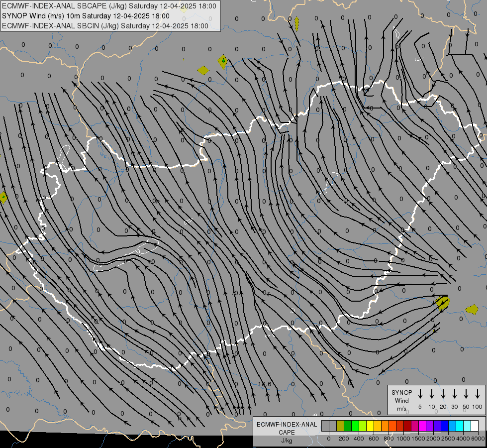This screenshot has height=448, width=487.
Task: Pick the orange swatch between 700 and 800
Action: (x=385, y=426)
